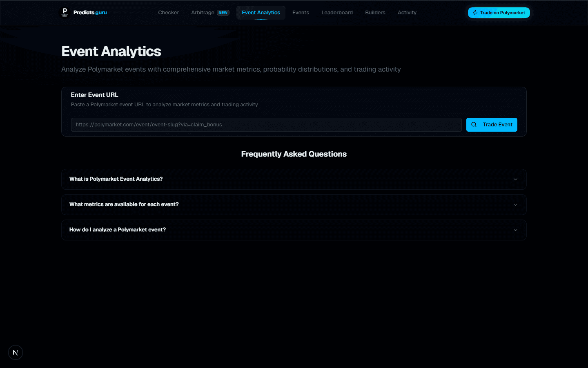Navigate to the Events page
The height and width of the screenshot is (368, 588).
301,13
